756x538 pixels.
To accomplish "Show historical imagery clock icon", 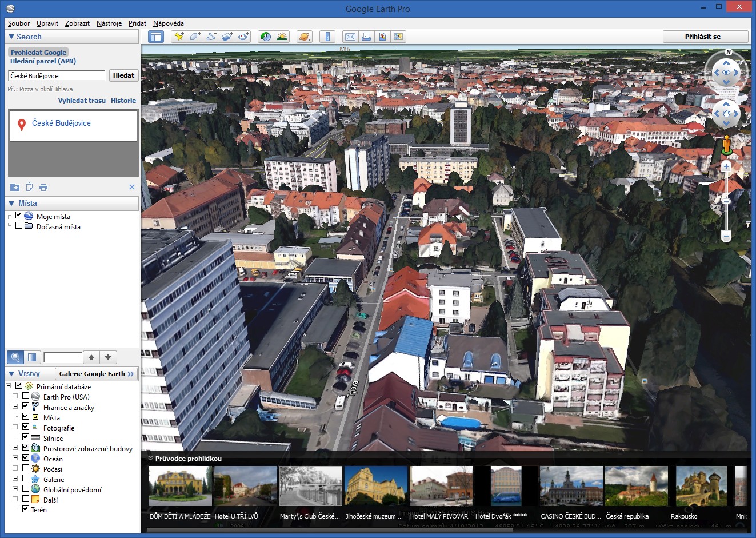I will (x=266, y=37).
